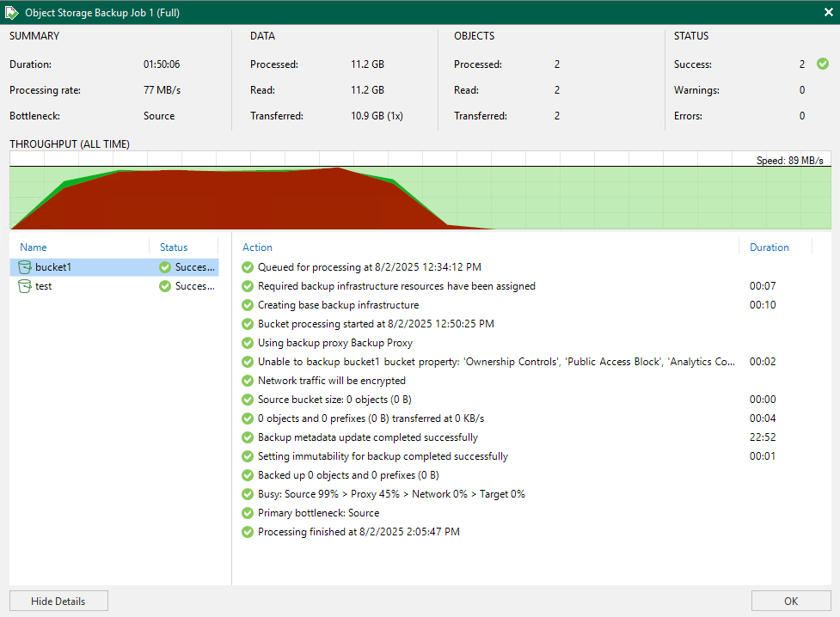Click the 'Creating base backup infrastructure' log entry
This screenshot has width=840, height=617.
pyautogui.click(x=338, y=305)
